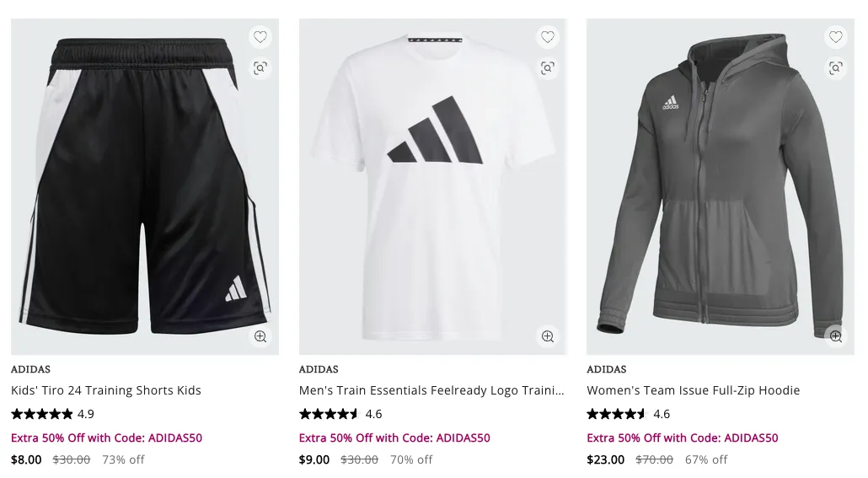868x478 pixels.
Task: Open Men's Train Essentials Feelready Logo title
Action: [431, 390]
